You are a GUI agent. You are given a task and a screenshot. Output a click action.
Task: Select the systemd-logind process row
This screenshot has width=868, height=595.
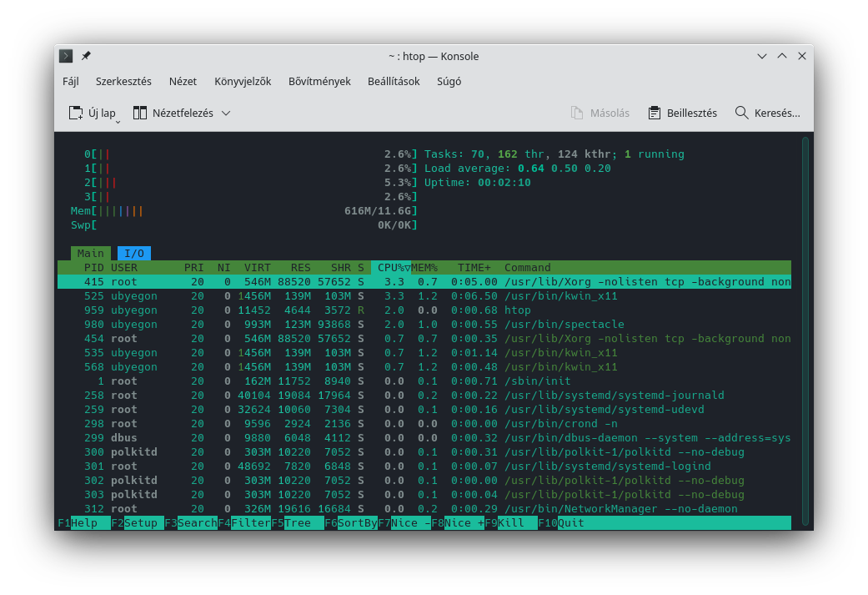(424, 466)
